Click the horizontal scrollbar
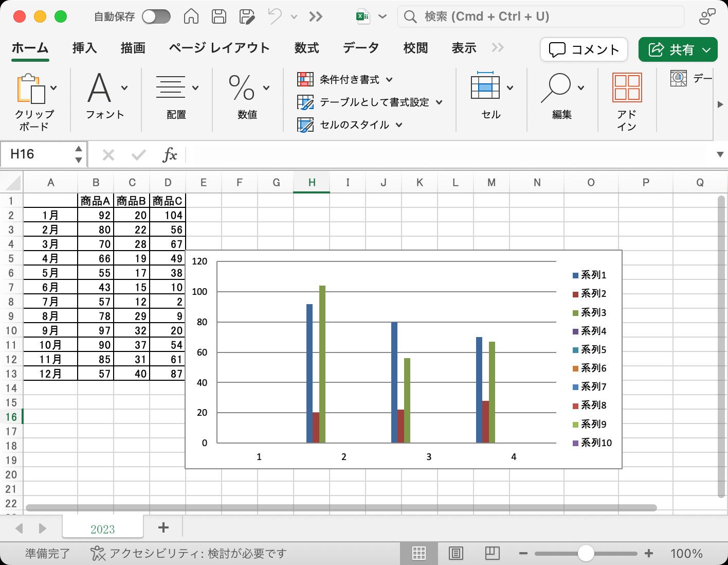728x565 pixels. click(x=341, y=508)
